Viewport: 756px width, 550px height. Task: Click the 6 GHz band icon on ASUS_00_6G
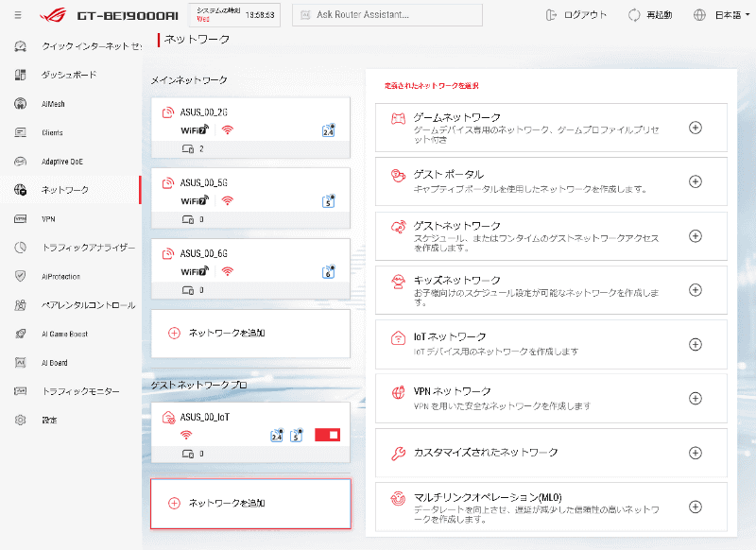coord(328,272)
